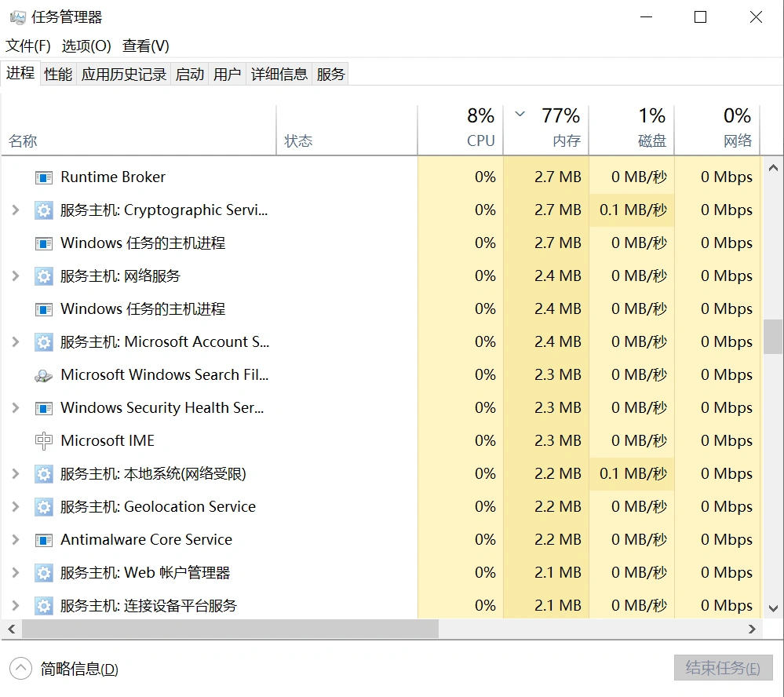The image size is (784, 697).
Task: Click the Microsoft Windows Search Filter icon
Action: [45, 375]
